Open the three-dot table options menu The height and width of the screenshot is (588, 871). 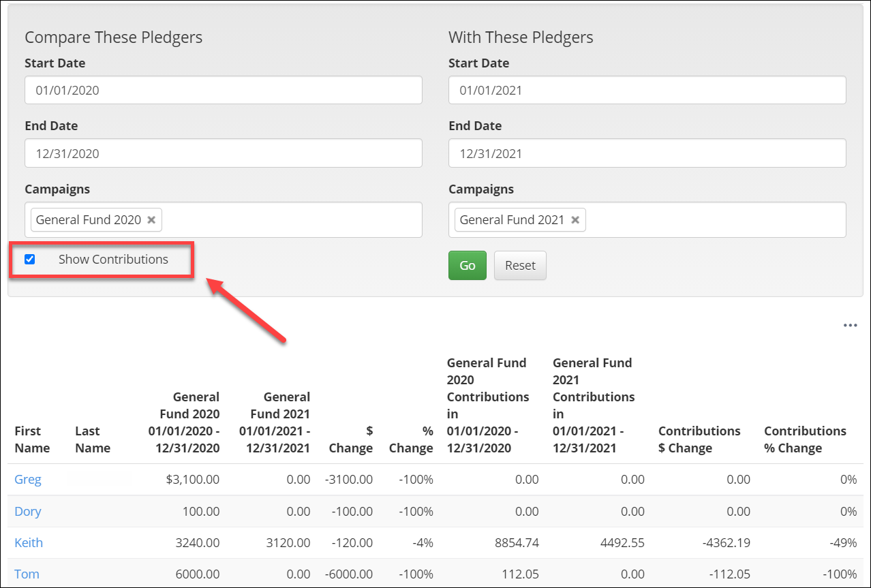[850, 326]
